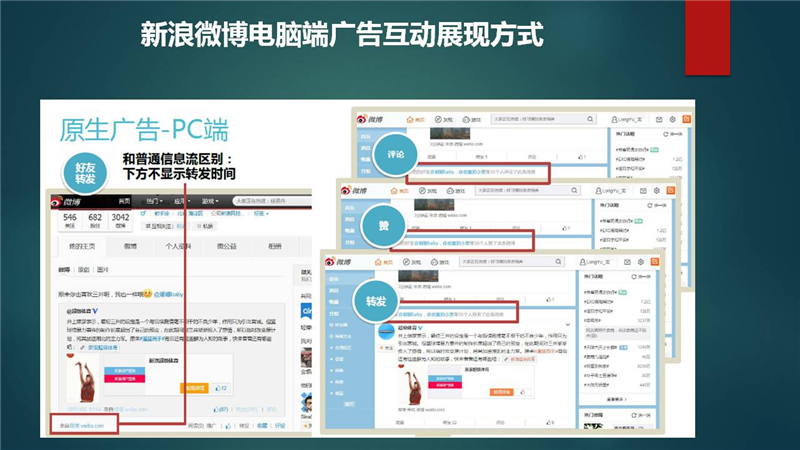The height and width of the screenshot is (450, 800).
Task: Click 来自微博 weibo.com link at left panel bottom
Action: tap(82, 426)
